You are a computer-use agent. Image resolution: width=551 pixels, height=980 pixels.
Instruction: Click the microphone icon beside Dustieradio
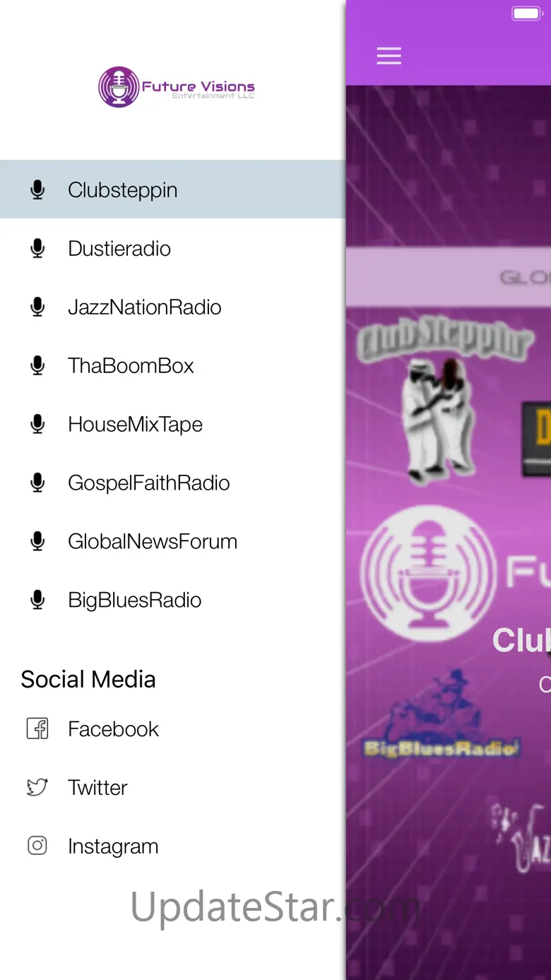(37, 248)
